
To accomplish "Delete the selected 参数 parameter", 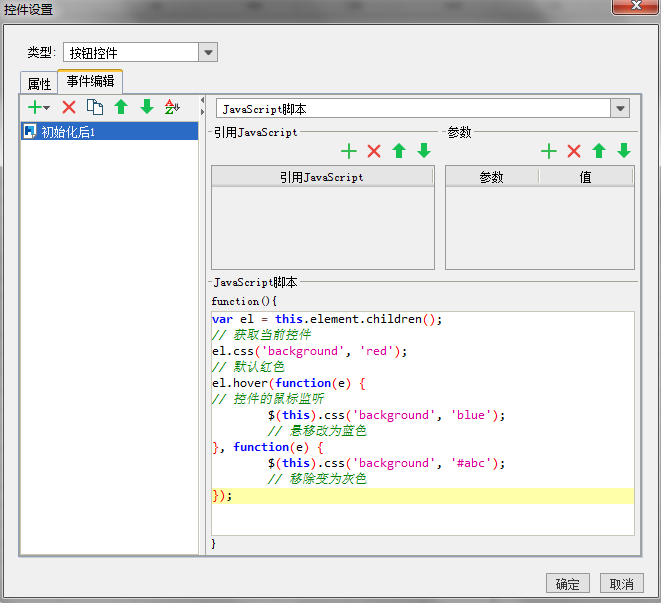I will 574,151.
